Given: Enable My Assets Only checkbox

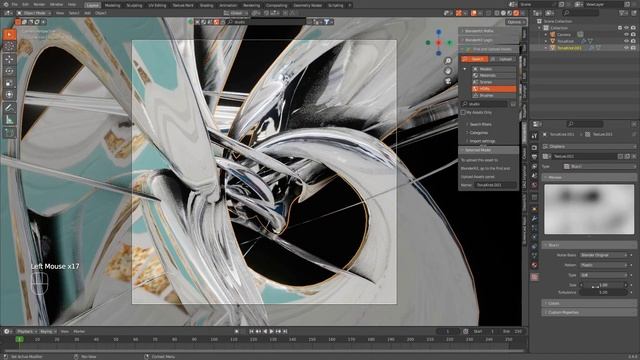Looking at the screenshot, I should click(463, 112).
